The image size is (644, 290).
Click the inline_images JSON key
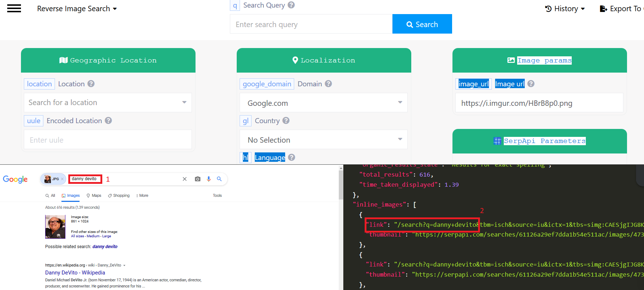click(379, 204)
